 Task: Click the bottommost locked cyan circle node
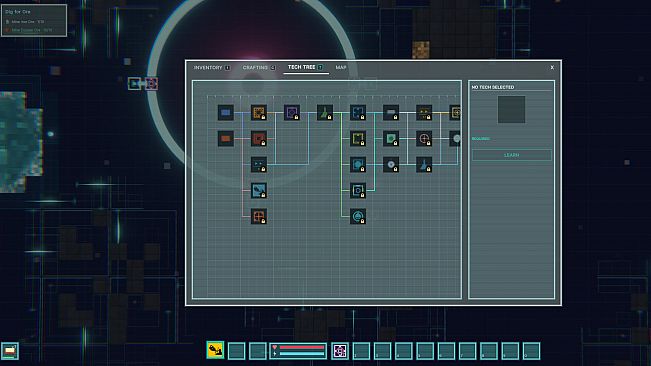point(358,216)
